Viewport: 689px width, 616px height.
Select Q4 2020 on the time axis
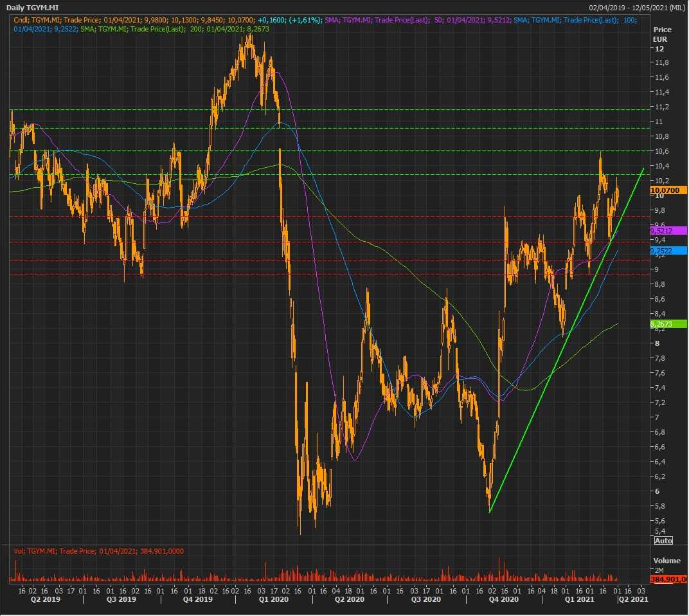click(503, 599)
